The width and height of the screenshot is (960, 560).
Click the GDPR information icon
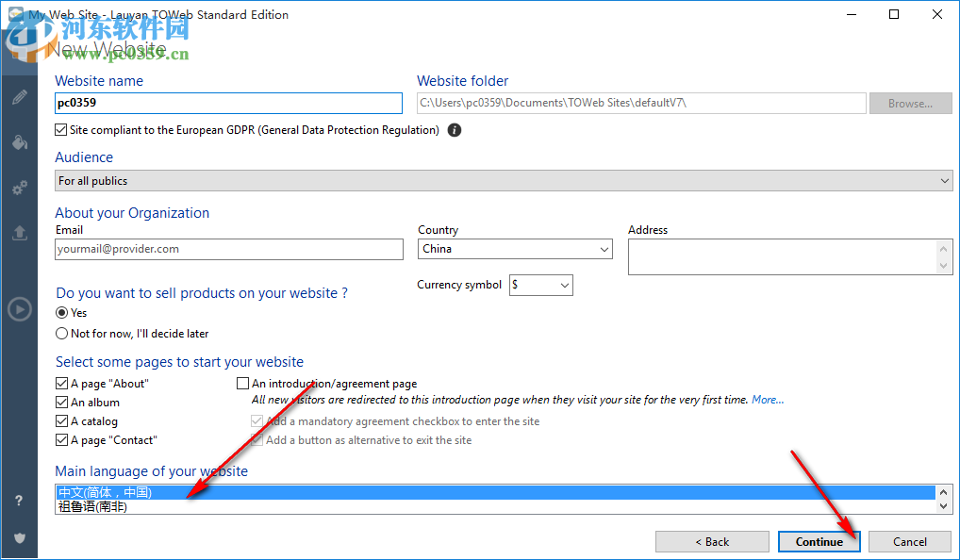(455, 130)
